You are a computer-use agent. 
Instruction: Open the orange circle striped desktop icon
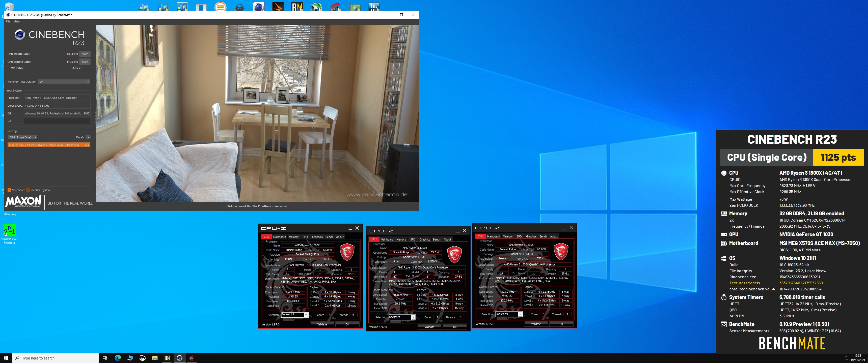pyautogui.click(x=220, y=6)
